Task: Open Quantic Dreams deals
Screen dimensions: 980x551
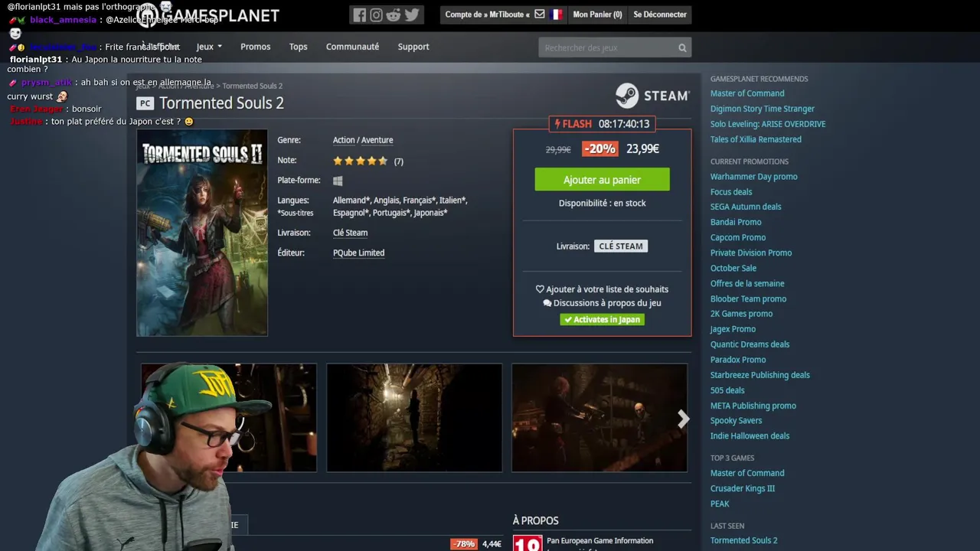Action: (750, 344)
